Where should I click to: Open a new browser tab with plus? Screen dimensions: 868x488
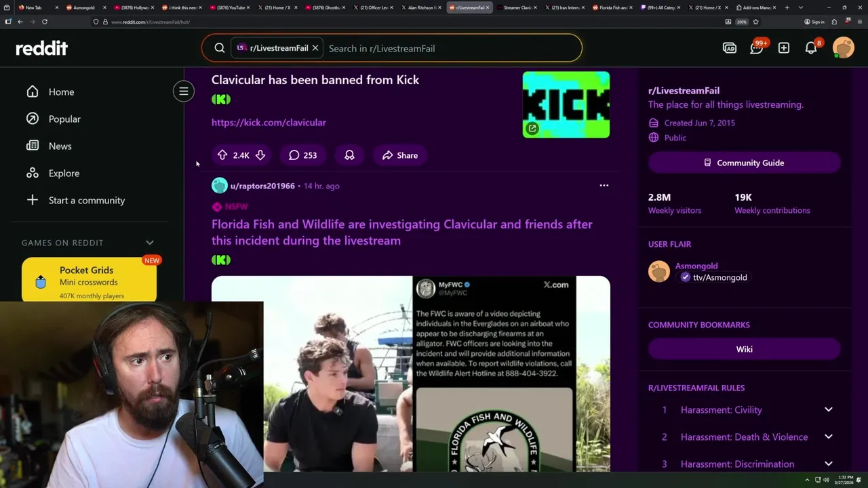tap(787, 7)
